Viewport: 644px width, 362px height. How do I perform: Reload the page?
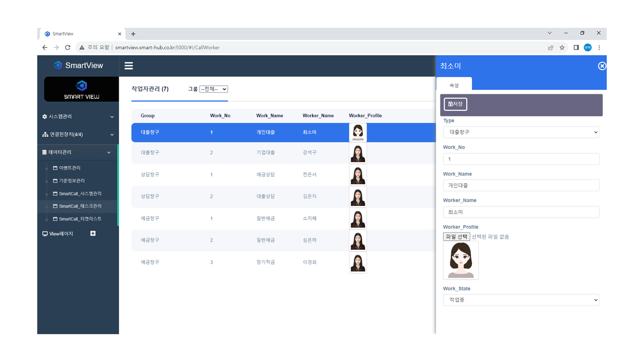(x=68, y=48)
